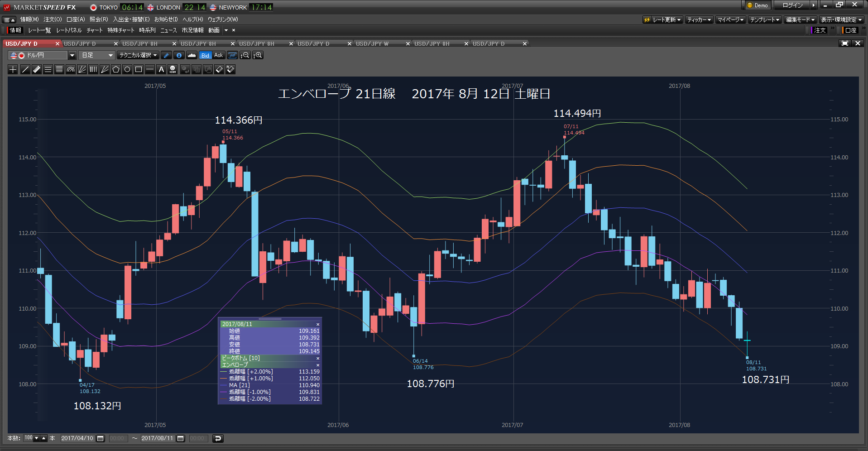Toggle the menu list collapse button
868x451 pixels.
(x=9, y=19)
